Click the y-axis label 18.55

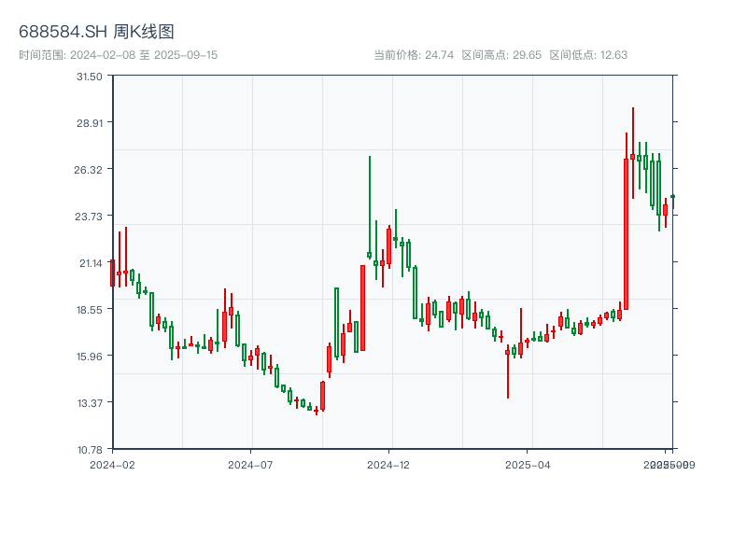click(x=90, y=310)
